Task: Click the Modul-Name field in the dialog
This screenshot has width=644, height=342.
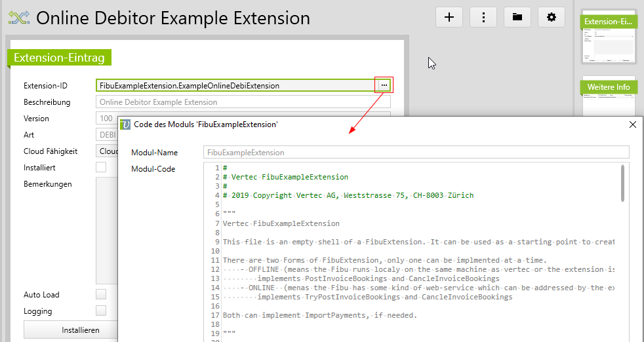Action: pyautogui.click(x=416, y=152)
